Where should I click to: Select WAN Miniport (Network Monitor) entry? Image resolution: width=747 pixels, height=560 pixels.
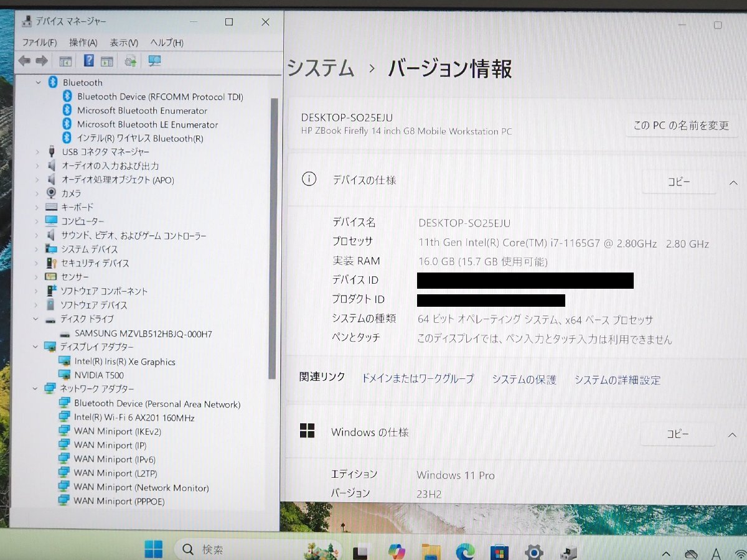click(141, 488)
